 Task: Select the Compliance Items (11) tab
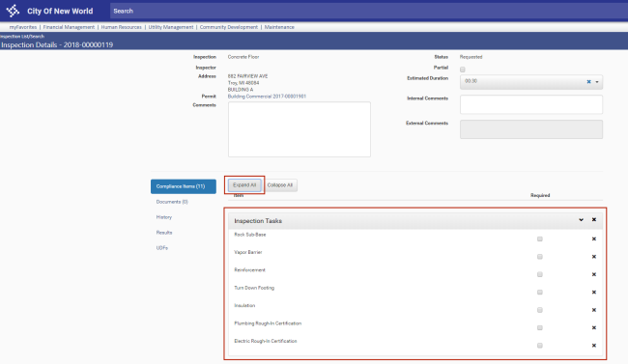[184, 186]
